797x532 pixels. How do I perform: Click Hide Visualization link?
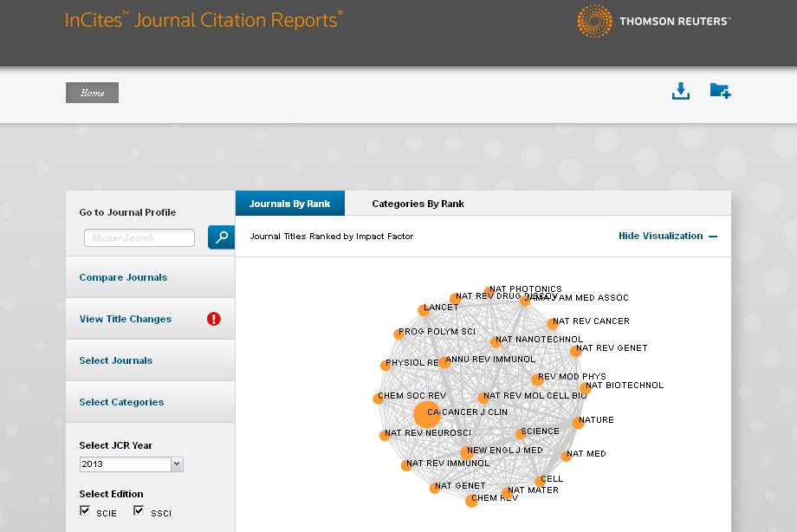(660, 236)
